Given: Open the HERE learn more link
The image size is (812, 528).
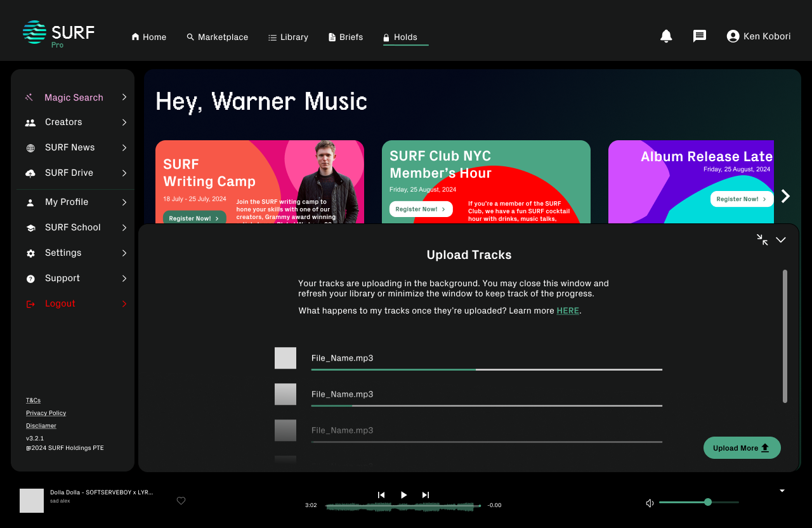Looking at the screenshot, I should tap(568, 311).
